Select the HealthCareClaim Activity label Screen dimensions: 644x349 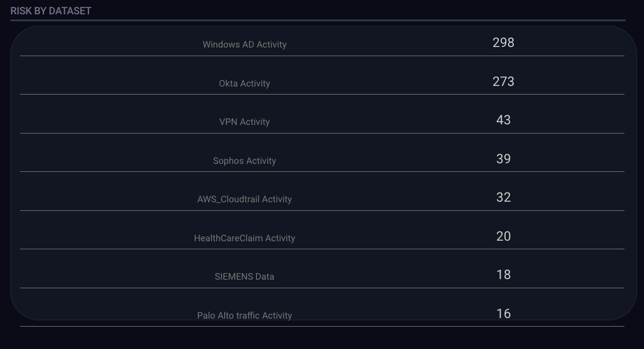point(244,238)
